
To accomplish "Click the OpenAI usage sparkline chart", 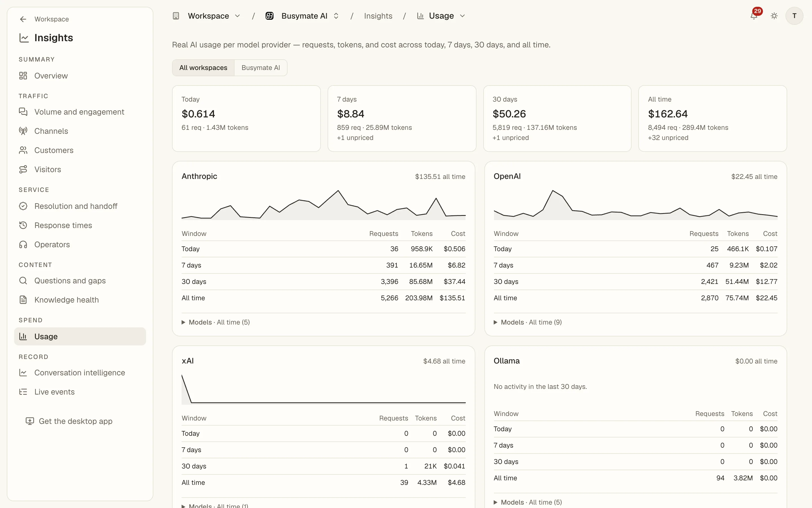I will tap(636, 205).
